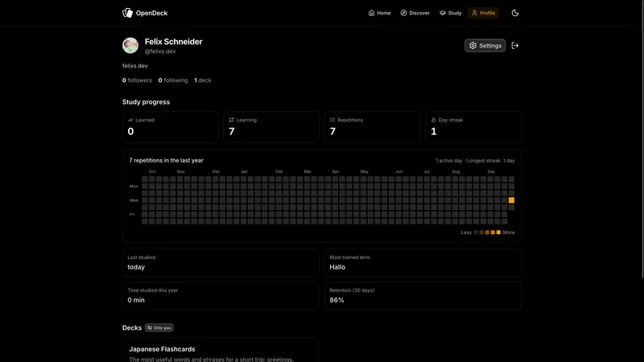
Task: Open the Home nav item
Action: pyautogui.click(x=379, y=13)
